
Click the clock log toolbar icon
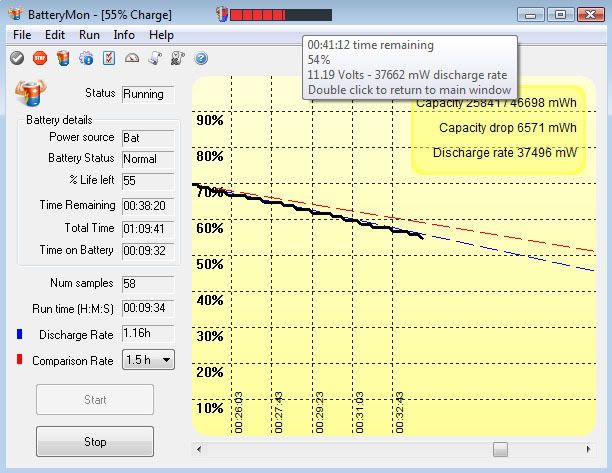click(x=178, y=59)
